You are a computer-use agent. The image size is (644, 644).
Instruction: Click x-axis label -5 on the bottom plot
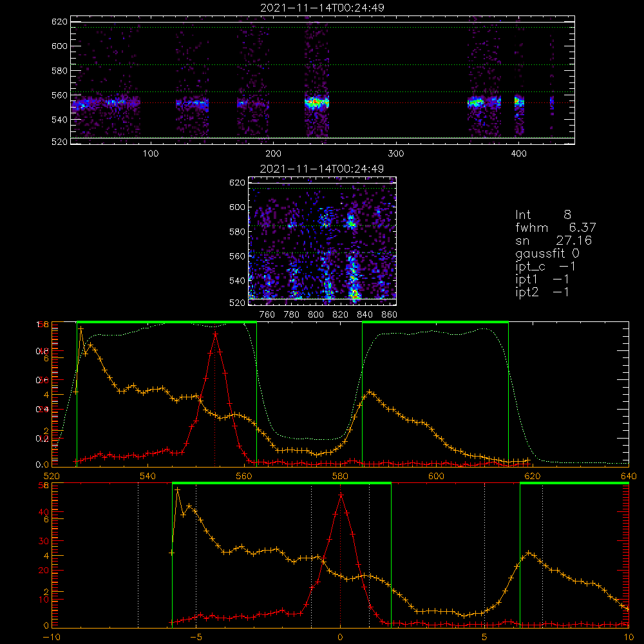coord(196,637)
